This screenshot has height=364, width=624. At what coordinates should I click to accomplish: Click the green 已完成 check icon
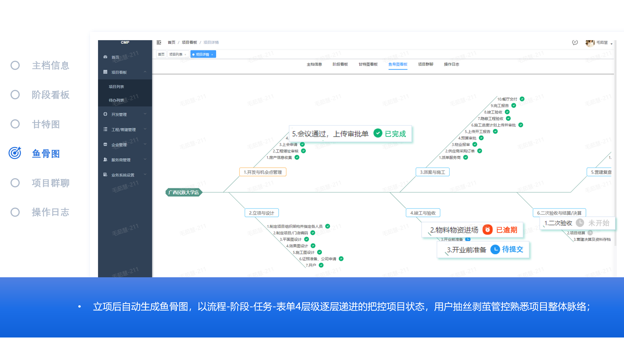point(378,134)
